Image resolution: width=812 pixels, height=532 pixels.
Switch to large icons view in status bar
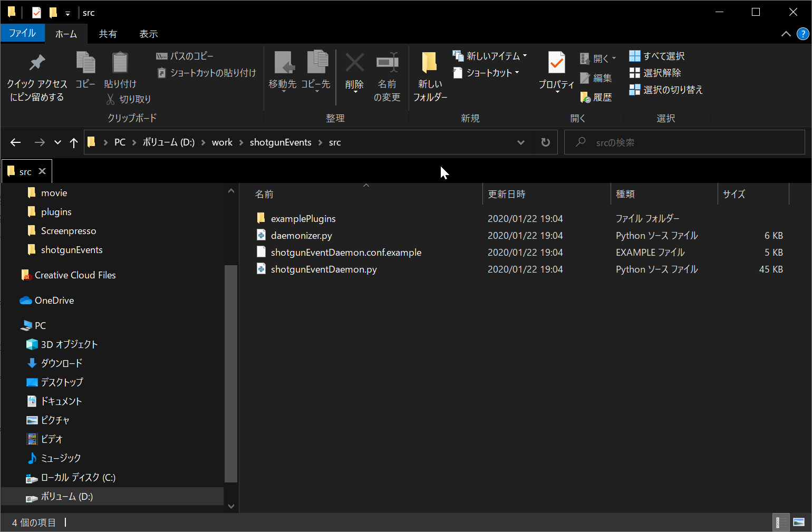799,523
